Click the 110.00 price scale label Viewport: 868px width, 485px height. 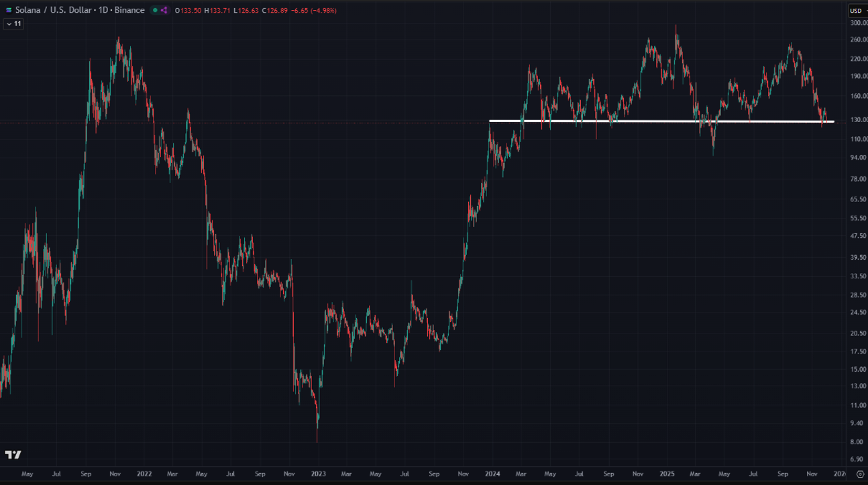(x=859, y=139)
